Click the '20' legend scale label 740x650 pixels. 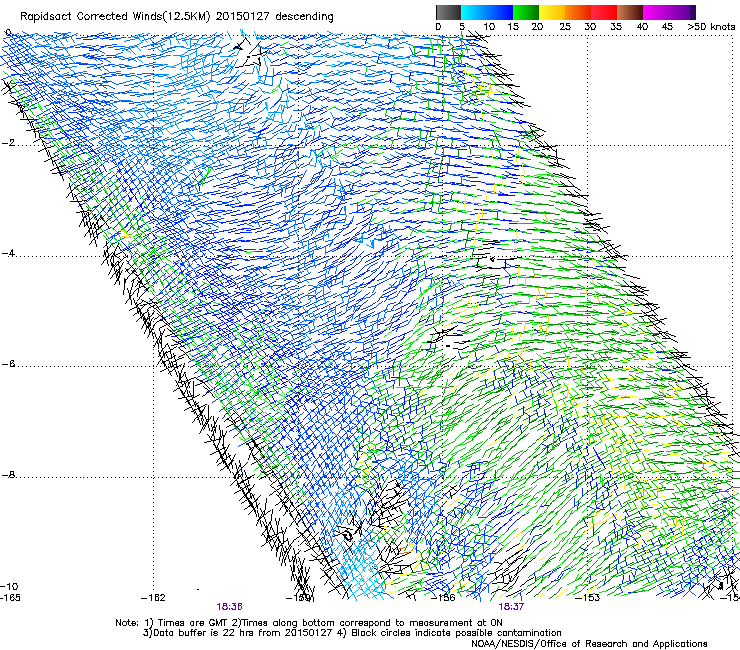click(537, 27)
